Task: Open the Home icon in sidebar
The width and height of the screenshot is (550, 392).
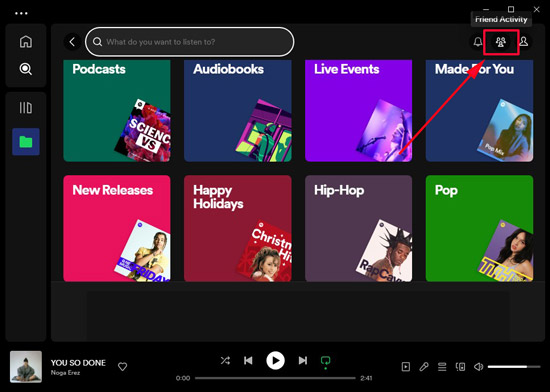Action: pyautogui.click(x=26, y=41)
